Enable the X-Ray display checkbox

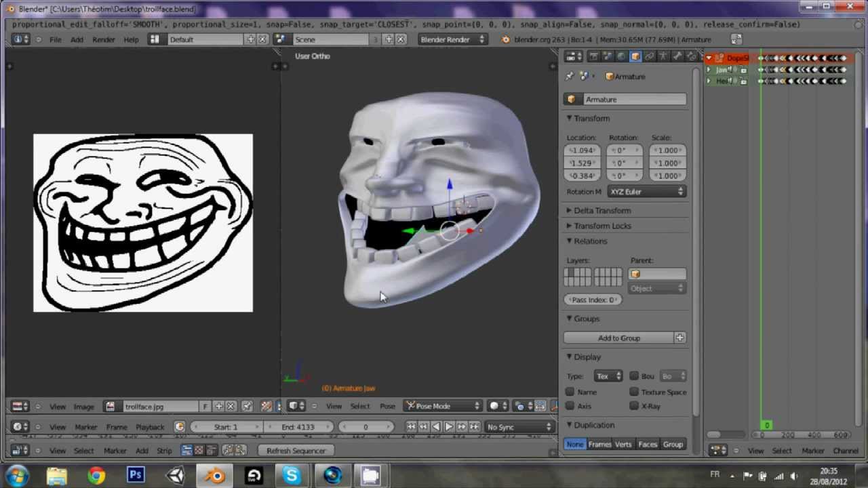pos(634,406)
